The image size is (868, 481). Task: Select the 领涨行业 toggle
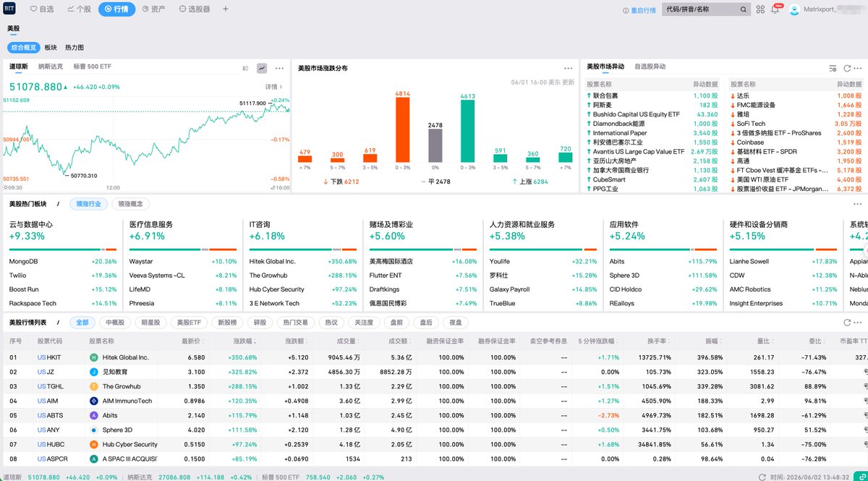(x=89, y=204)
